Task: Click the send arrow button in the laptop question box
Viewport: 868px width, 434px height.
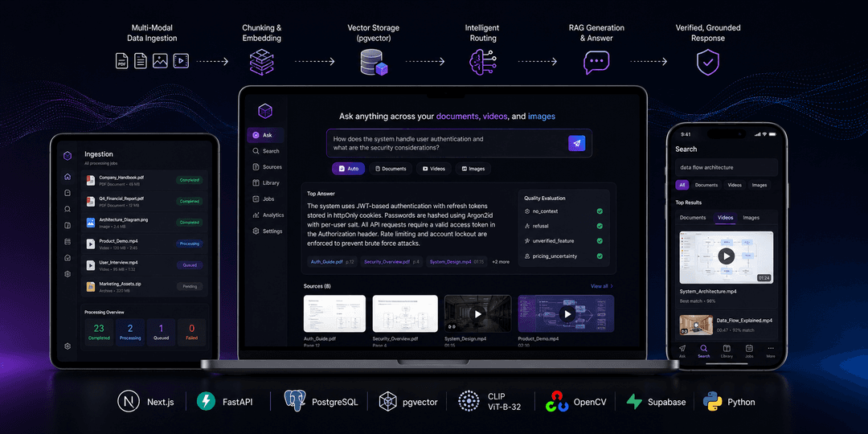Action: (x=576, y=143)
